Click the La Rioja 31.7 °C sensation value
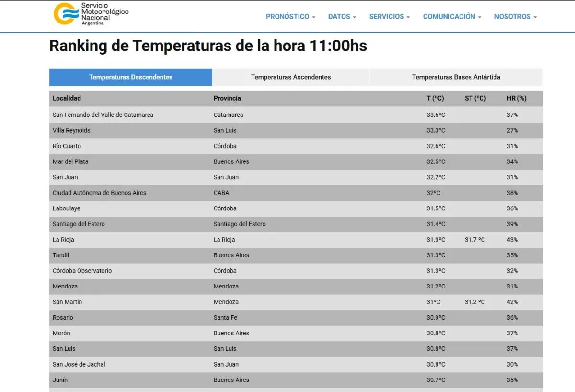This screenshot has width=575, height=392. [x=474, y=240]
